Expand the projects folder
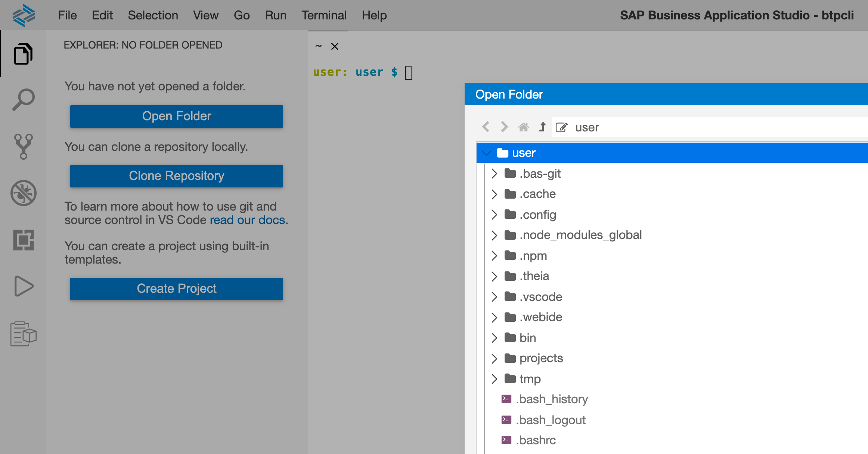 click(495, 358)
